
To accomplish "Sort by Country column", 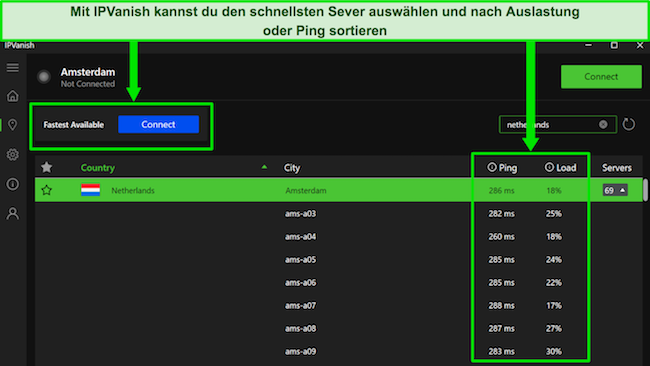I will tap(97, 167).
